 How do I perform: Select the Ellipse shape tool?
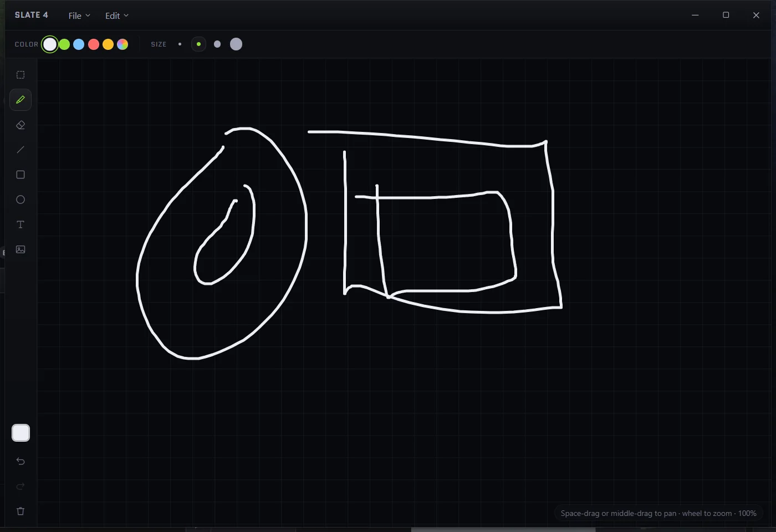point(21,199)
